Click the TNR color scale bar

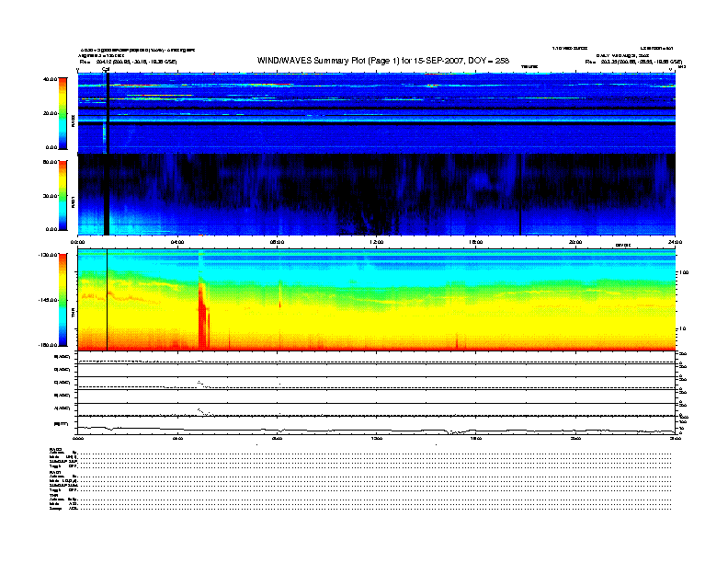point(63,300)
